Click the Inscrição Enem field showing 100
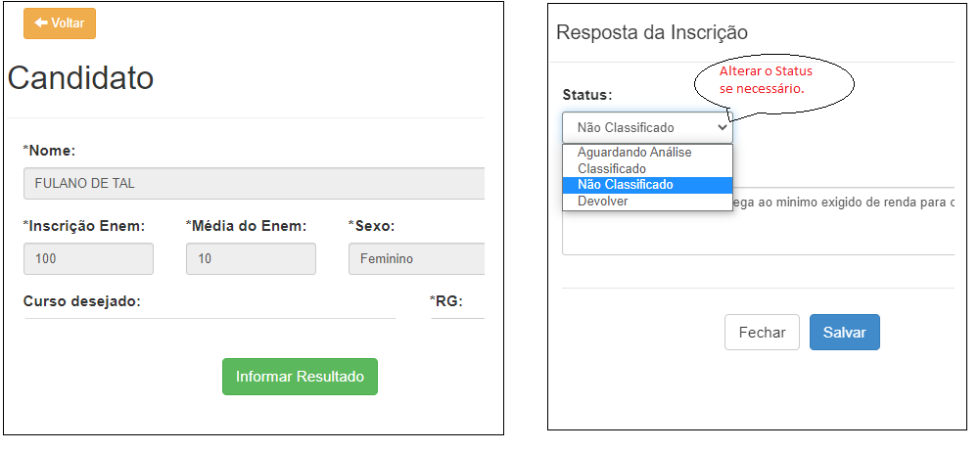The image size is (980, 451). tap(89, 258)
